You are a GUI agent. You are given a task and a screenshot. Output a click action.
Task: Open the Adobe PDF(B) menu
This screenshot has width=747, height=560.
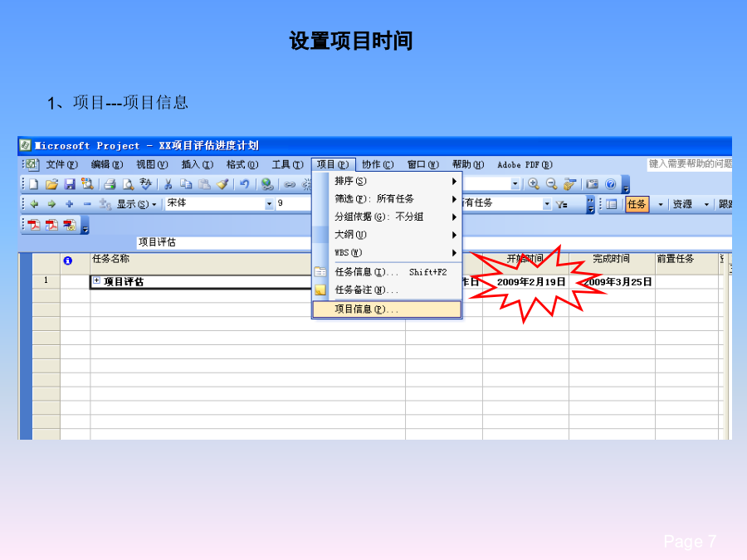pos(525,165)
